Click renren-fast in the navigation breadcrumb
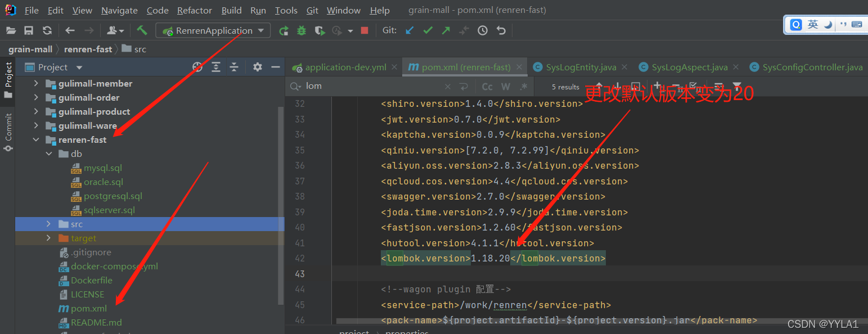The image size is (868, 334). [x=88, y=49]
